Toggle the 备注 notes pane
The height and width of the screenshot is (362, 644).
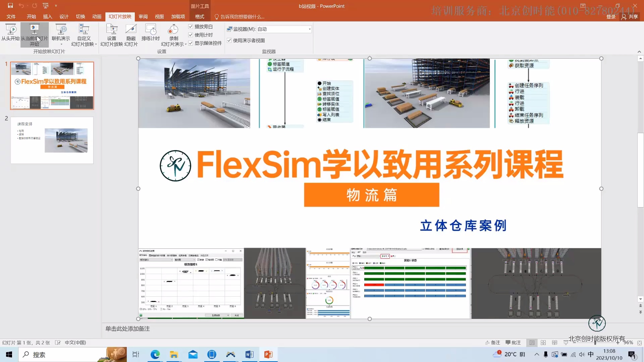(x=492, y=343)
